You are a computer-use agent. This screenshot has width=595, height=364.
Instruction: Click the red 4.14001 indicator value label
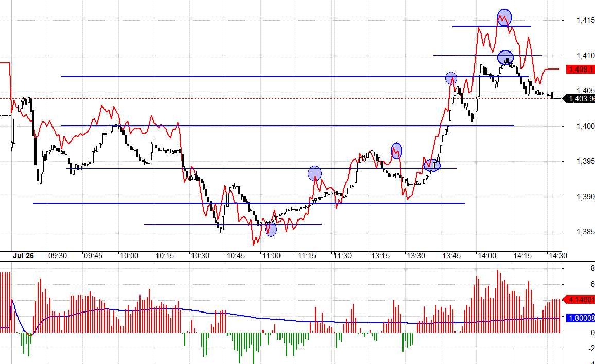coord(580,299)
